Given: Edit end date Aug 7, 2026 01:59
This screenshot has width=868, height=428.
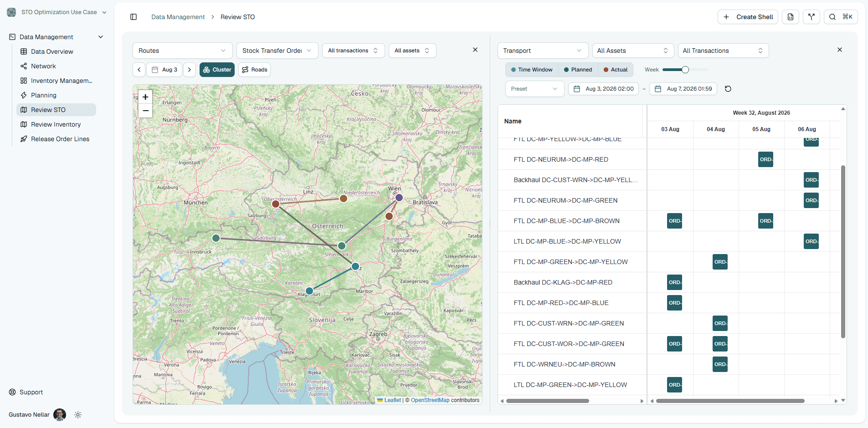Looking at the screenshot, I should [683, 89].
